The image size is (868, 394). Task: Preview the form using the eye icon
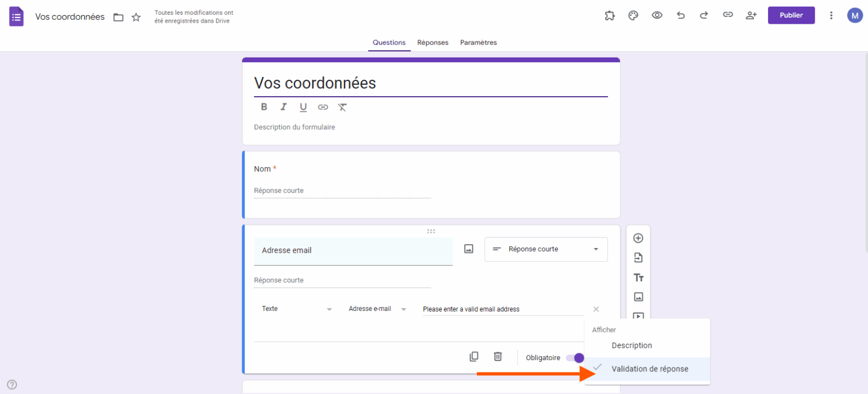(x=657, y=15)
